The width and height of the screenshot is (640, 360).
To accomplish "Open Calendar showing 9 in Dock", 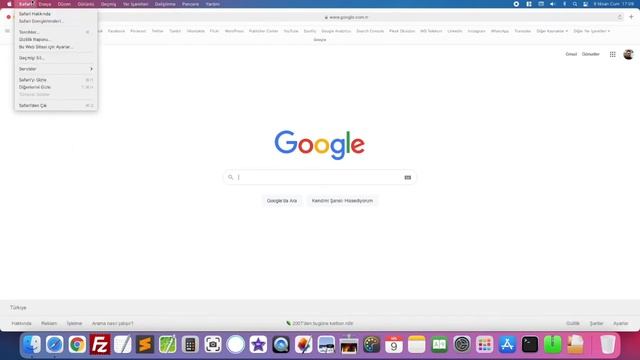I will click(x=394, y=344).
